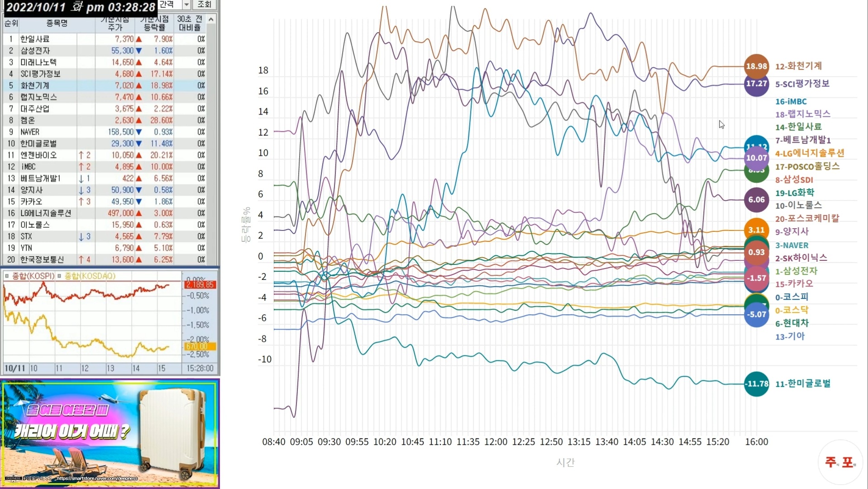Viewport: 868px width, 489px height.
Task: Select the 미래나노텍 stock row
Action: pos(105,62)
